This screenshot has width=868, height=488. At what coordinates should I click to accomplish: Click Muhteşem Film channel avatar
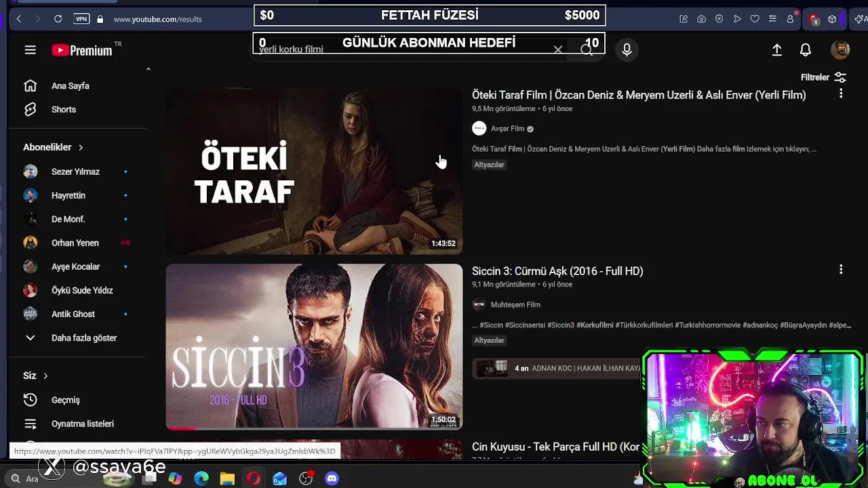(479, 305)
